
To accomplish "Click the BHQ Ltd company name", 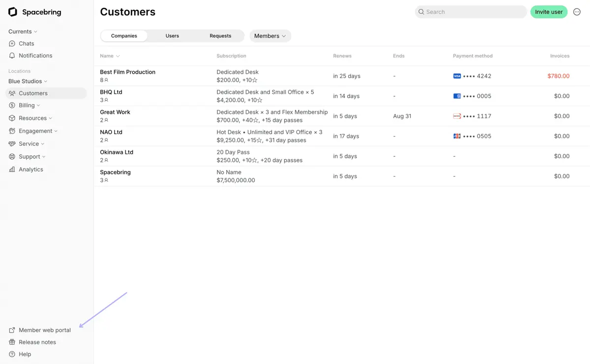I will click(111, 92).
